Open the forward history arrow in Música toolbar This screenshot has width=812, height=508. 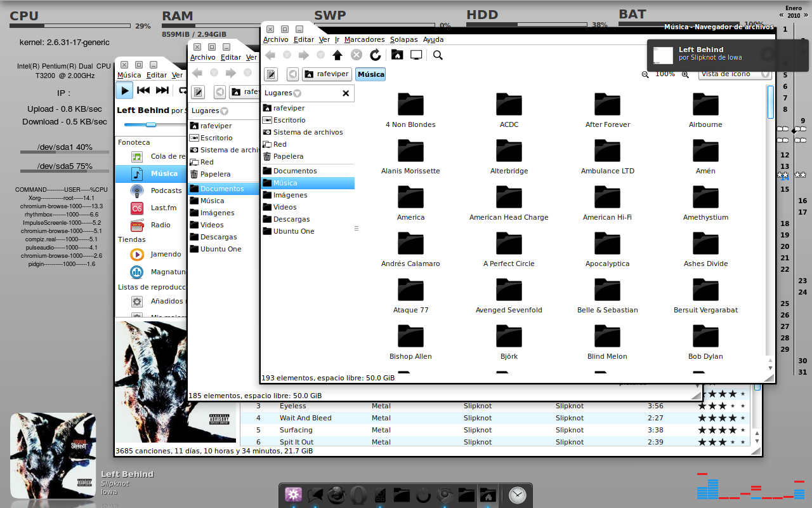pos(320,55)
